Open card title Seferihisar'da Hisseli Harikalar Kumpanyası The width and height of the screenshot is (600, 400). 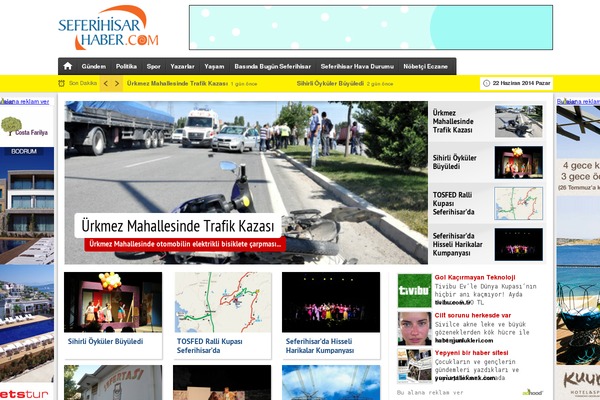tap(320, 346)
